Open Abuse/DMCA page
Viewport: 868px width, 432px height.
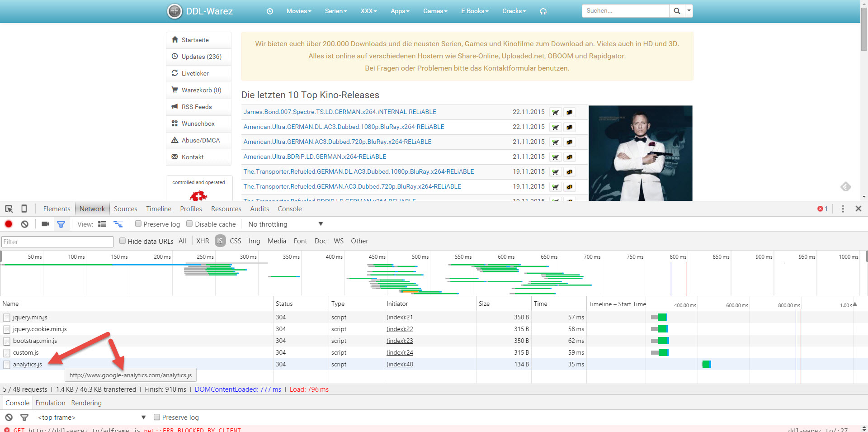198,140
